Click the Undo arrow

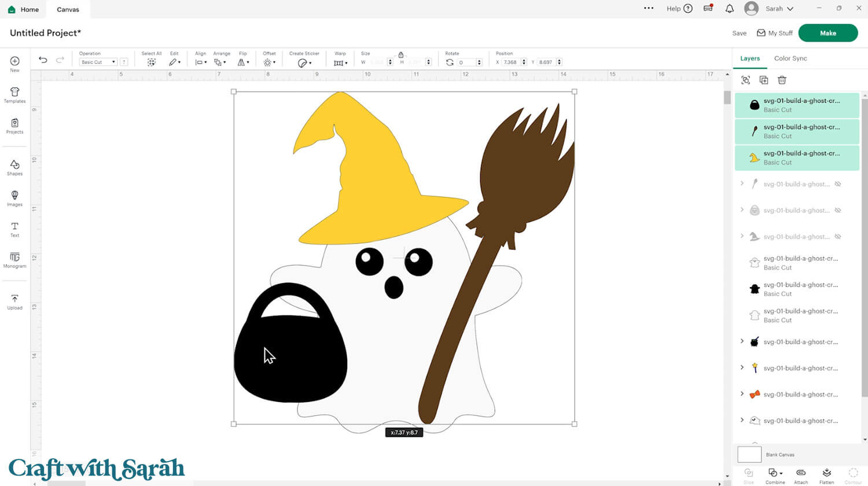(43, 60)
